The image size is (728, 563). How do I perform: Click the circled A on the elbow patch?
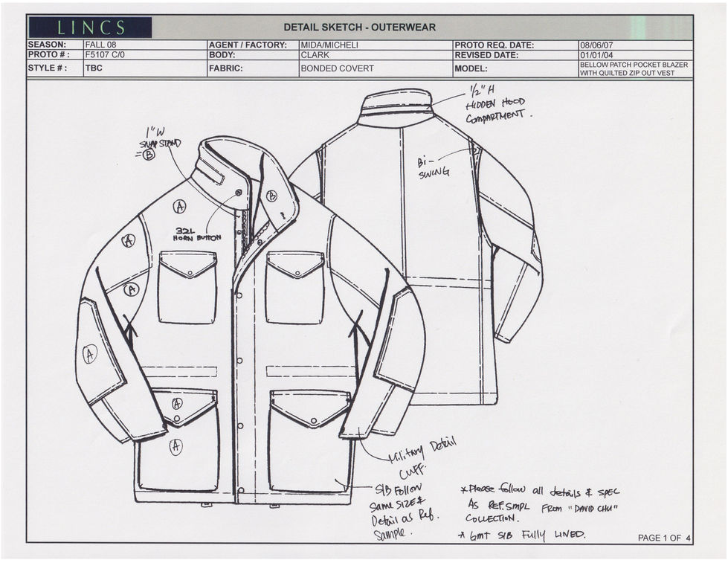click(90, 354)
